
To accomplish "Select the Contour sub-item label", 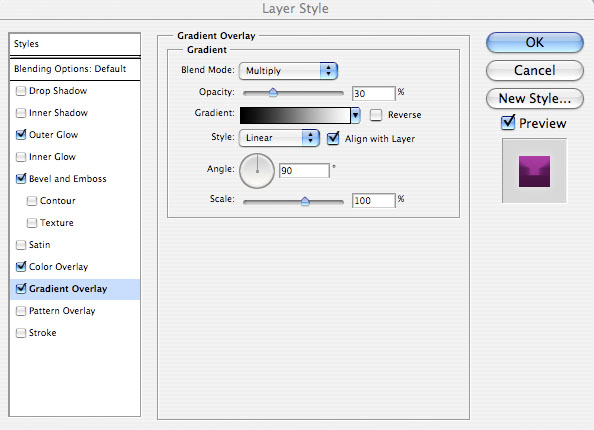I will (58, 201).
